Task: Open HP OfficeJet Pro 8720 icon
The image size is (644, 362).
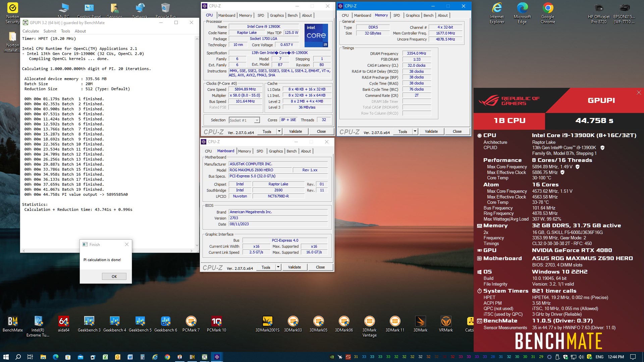Action: 599,13
